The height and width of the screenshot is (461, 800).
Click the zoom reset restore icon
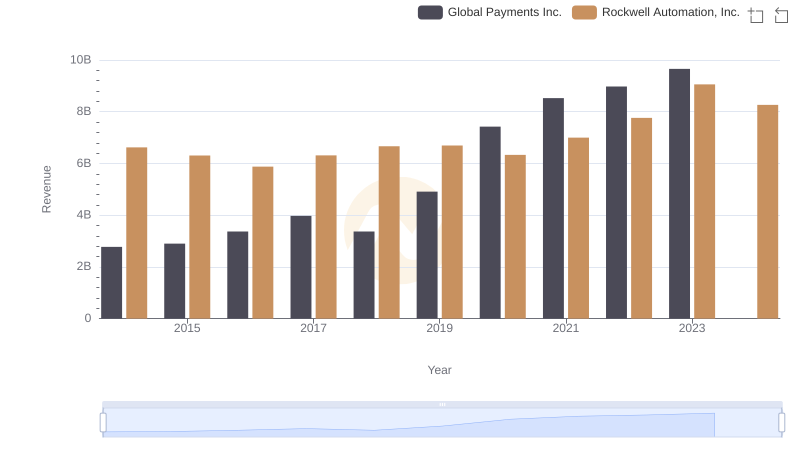pos(781,15)
